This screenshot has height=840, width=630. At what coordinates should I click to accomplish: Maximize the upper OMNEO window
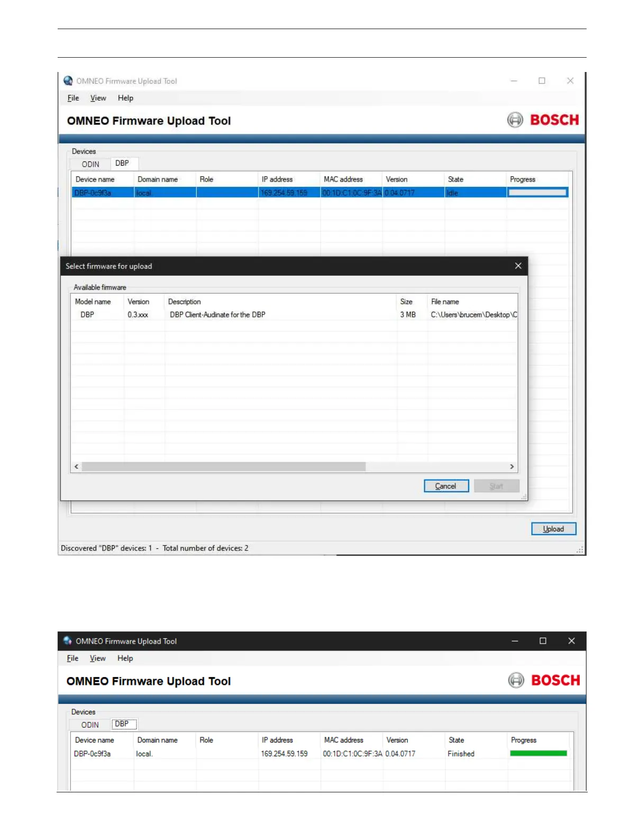(542, 80)
